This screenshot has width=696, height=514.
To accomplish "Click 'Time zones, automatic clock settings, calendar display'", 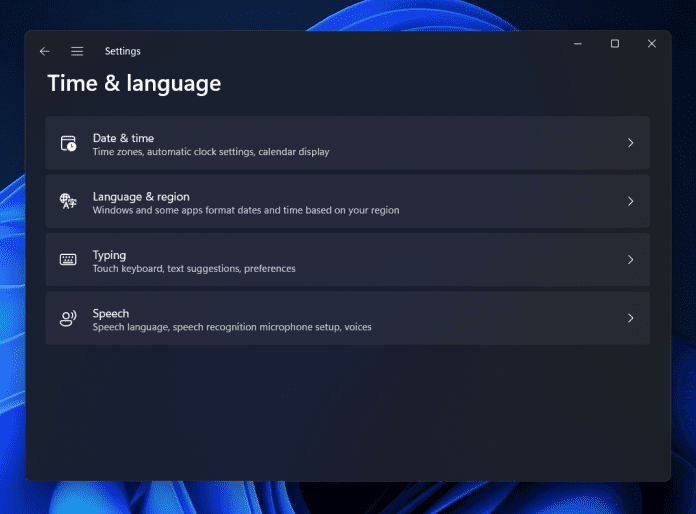I will click(x=211, y=152).
